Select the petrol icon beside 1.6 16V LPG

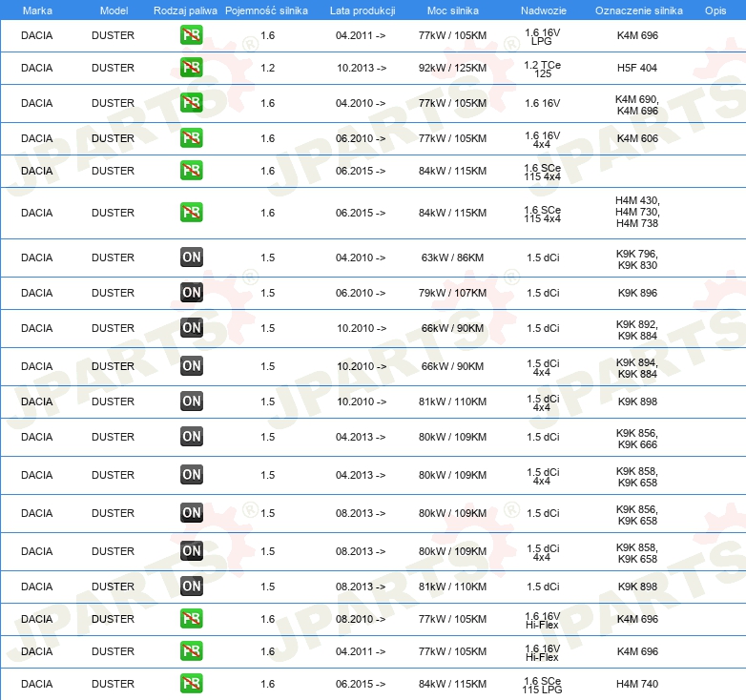[x=192, y=35]
